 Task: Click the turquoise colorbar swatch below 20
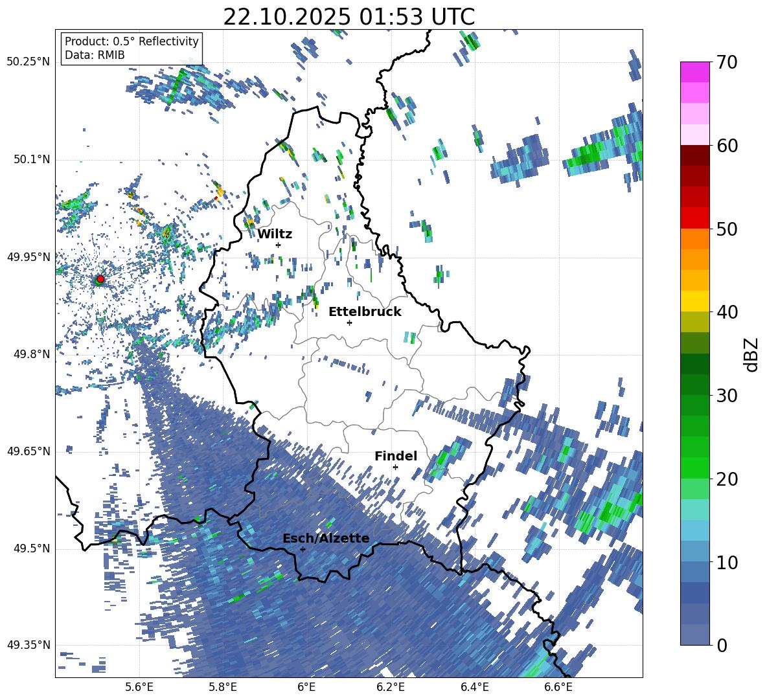tap(694, 510)
